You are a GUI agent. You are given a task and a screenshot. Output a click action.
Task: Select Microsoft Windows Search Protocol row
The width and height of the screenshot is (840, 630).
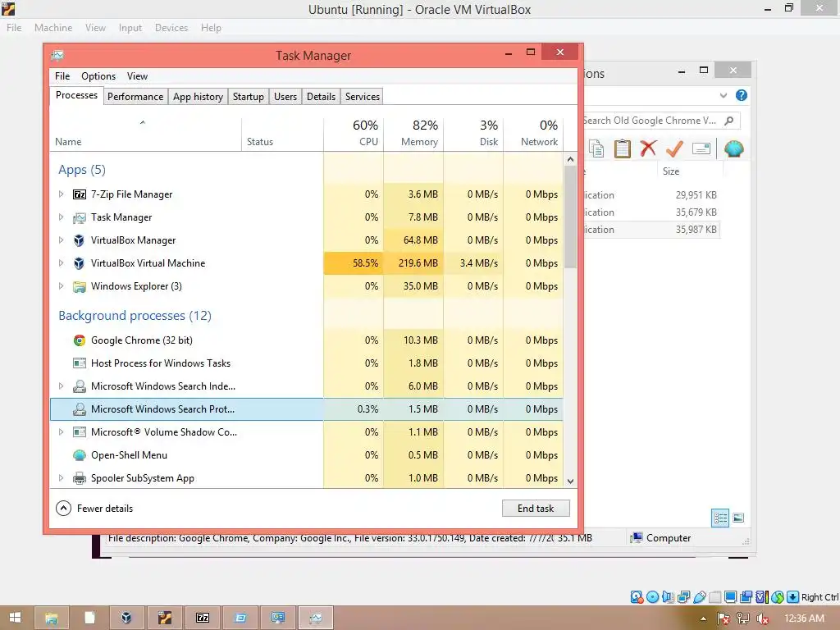[307, 409]
